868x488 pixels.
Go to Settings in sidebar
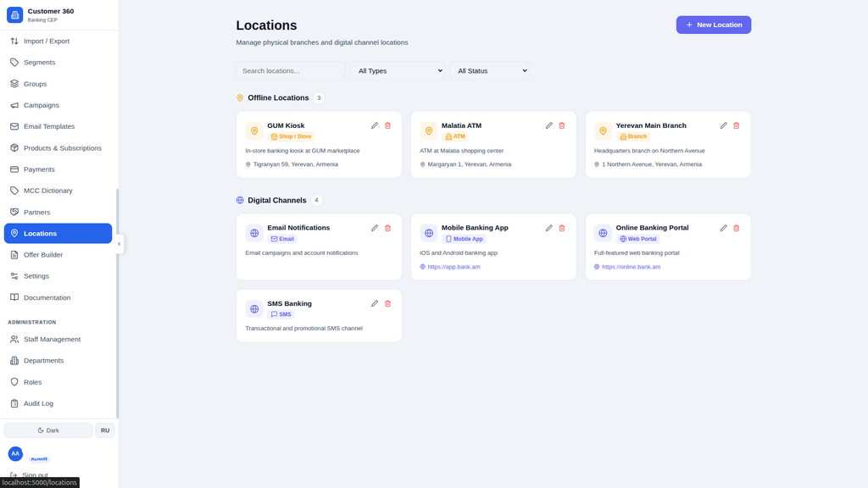(58, 276)
